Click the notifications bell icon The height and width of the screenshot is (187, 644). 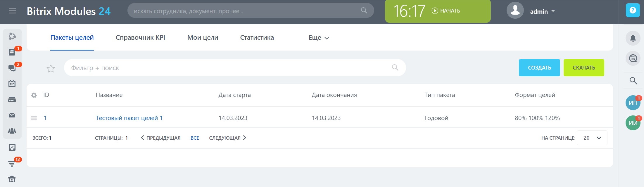[633, 38]
